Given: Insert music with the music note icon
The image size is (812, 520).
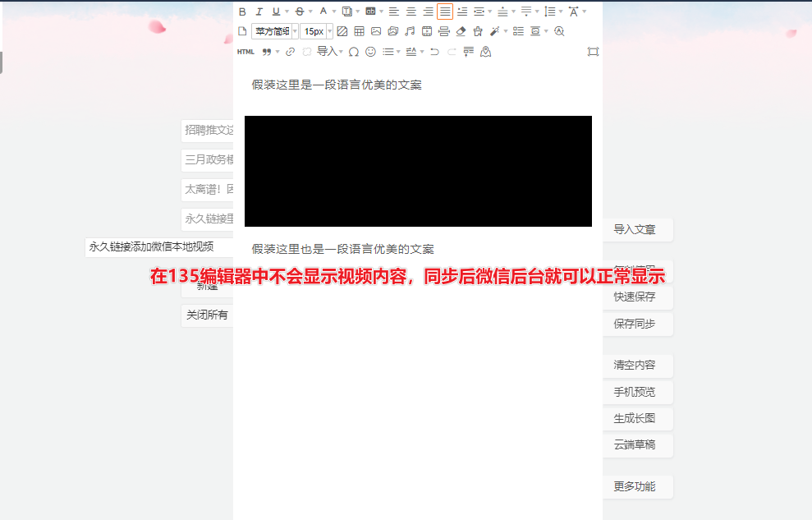Looking at the screenshot, I should pos(410,31).
